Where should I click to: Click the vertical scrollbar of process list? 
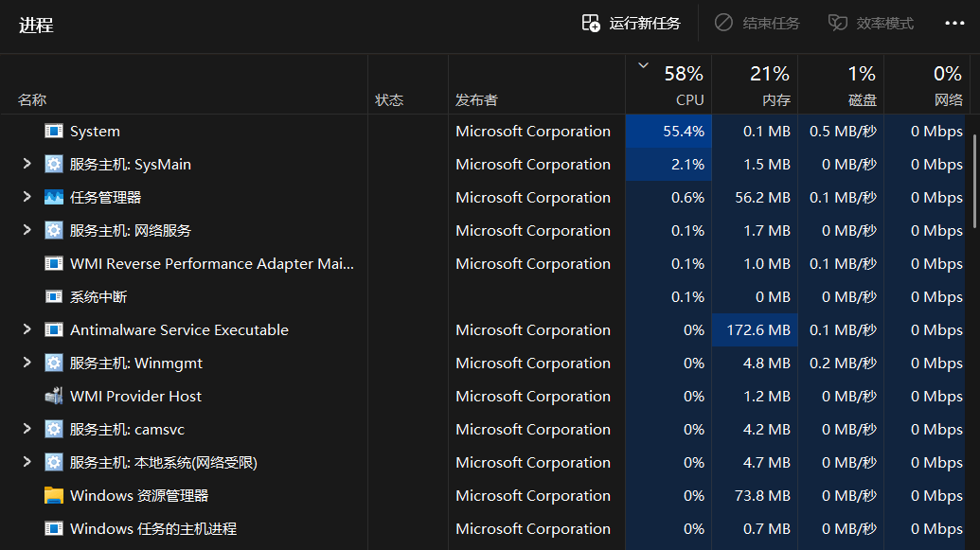(x=974, y=181)
